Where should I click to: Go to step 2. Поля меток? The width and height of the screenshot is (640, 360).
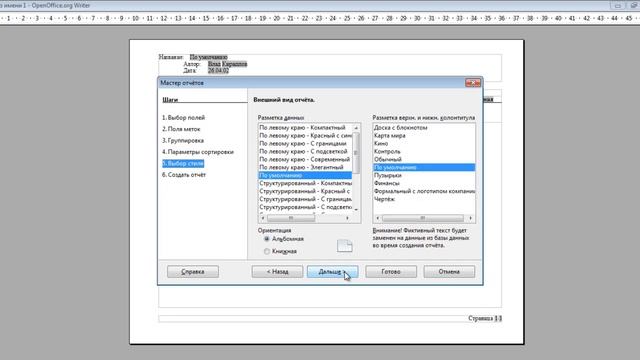click(181, 129)
